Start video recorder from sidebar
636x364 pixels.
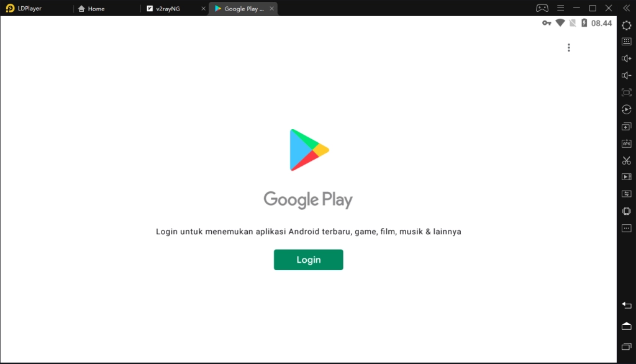[x=626, y=177]
